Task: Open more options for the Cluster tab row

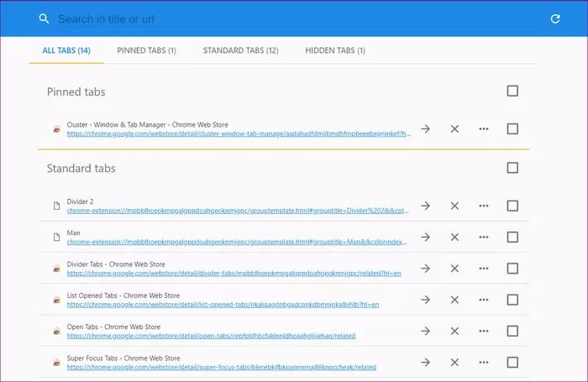Action: (x=484, y=129)
